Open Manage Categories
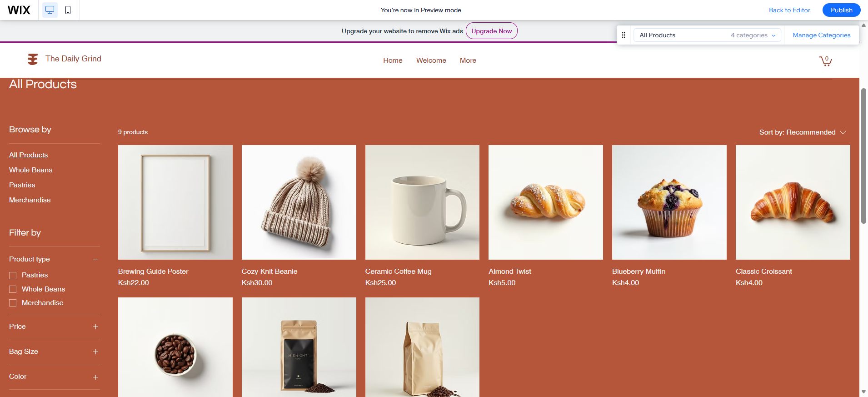Viewport: 868px width, 397px height. [x=821, y=35]
